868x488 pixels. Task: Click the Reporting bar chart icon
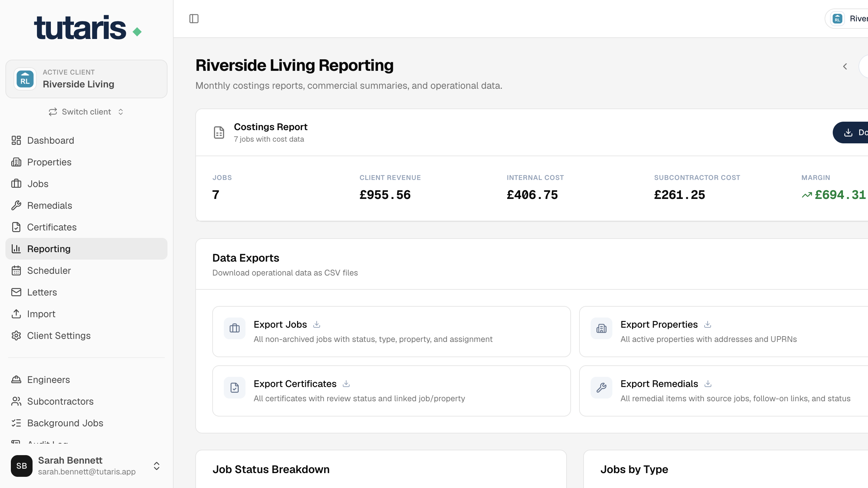16,249
